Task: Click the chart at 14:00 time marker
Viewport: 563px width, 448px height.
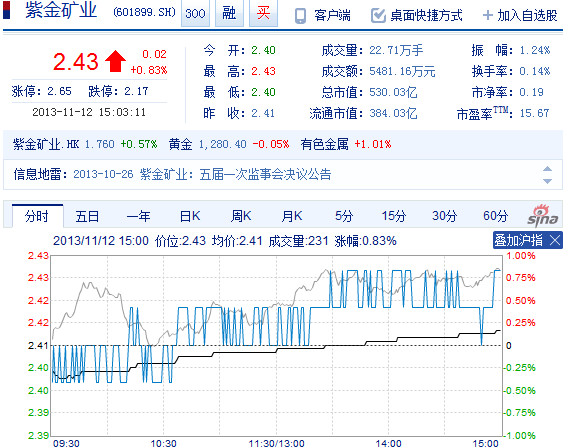Action: tap(388, 443)
